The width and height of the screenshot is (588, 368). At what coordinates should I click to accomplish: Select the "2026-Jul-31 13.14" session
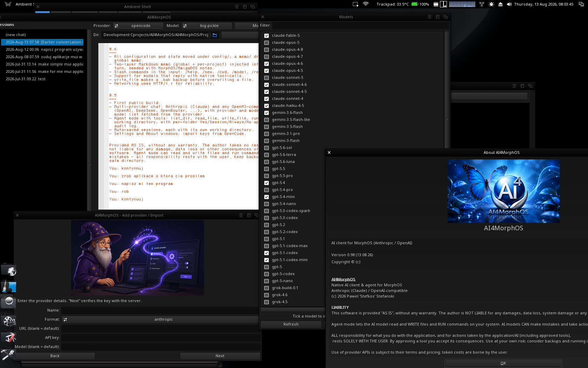42,64
